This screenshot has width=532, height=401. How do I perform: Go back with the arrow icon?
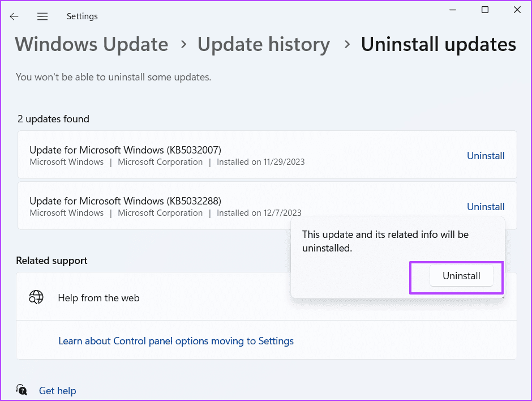[14, 16]
